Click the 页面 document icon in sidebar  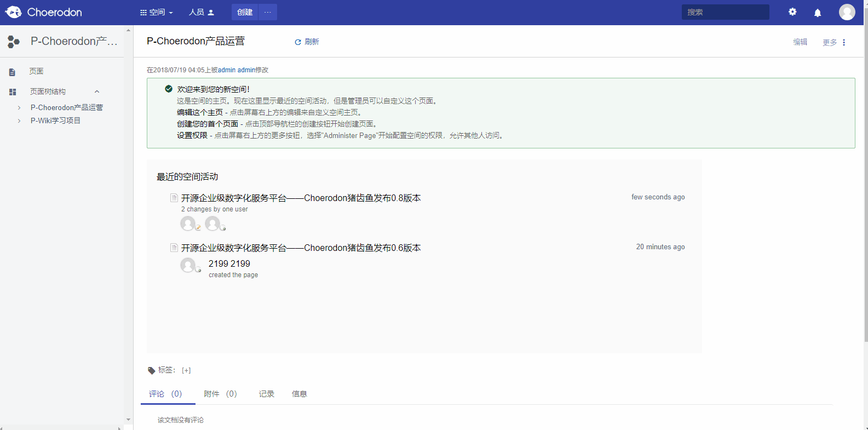(x=12, y=72)
